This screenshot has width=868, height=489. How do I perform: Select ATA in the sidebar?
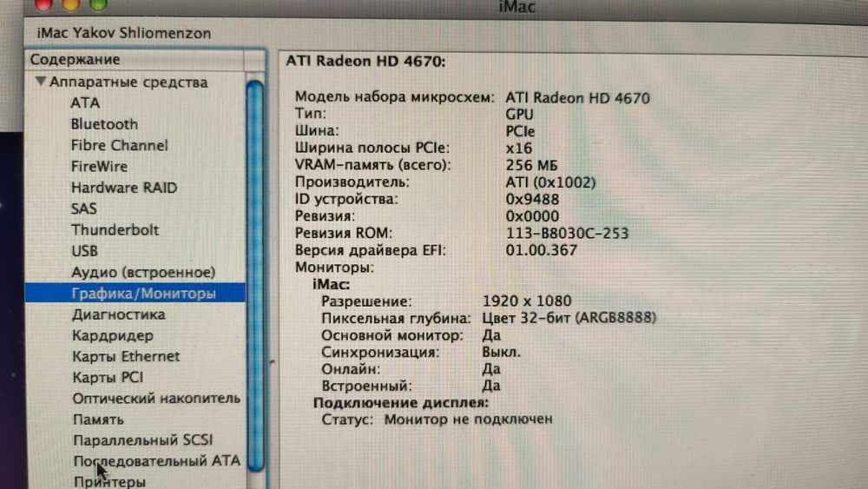(x=85, y=103)
